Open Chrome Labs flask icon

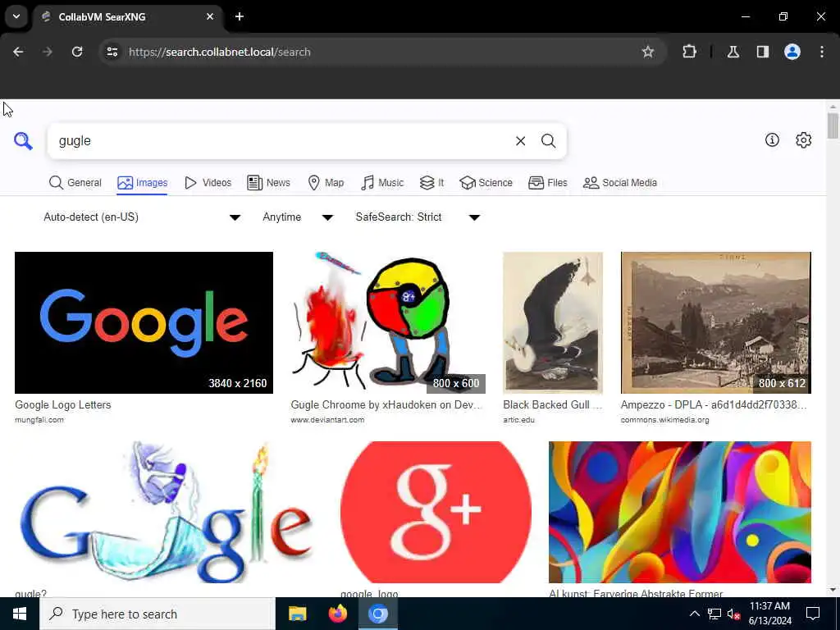733,52
